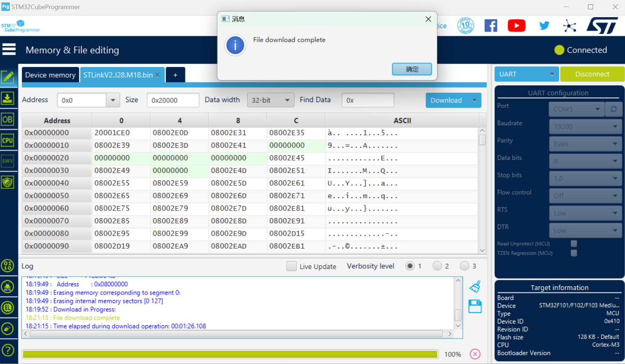Click the STM32CubeProgrammer logo
625x364 pixels.
20,26
